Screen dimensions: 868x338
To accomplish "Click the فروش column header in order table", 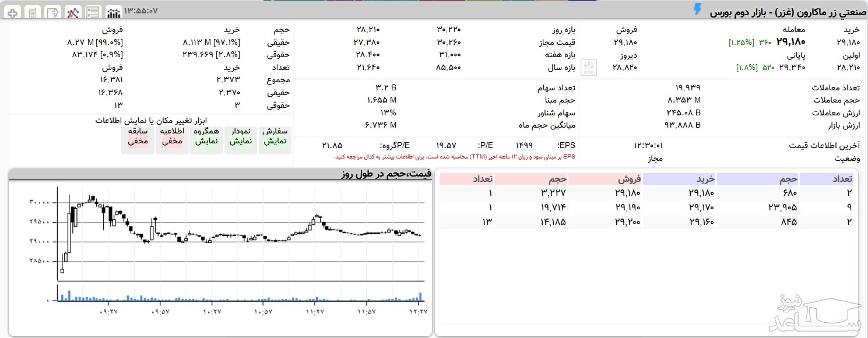I will coord(605,179).
